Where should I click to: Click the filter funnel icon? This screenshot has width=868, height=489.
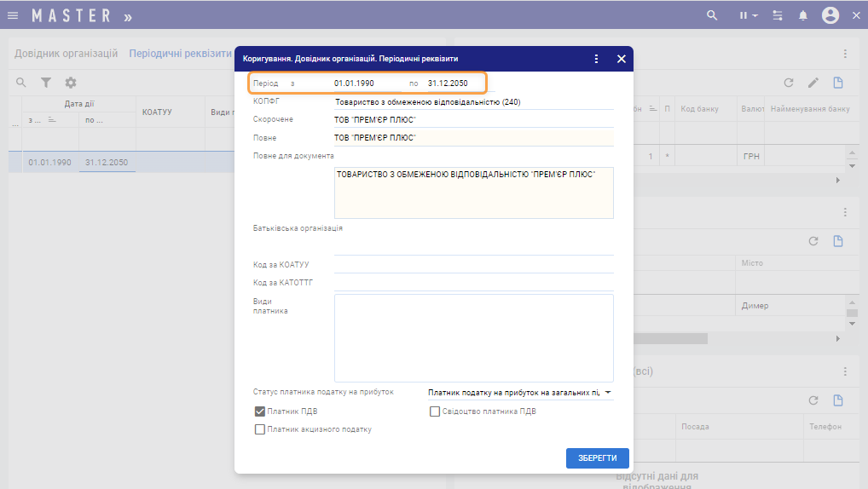tap(46, 83)
